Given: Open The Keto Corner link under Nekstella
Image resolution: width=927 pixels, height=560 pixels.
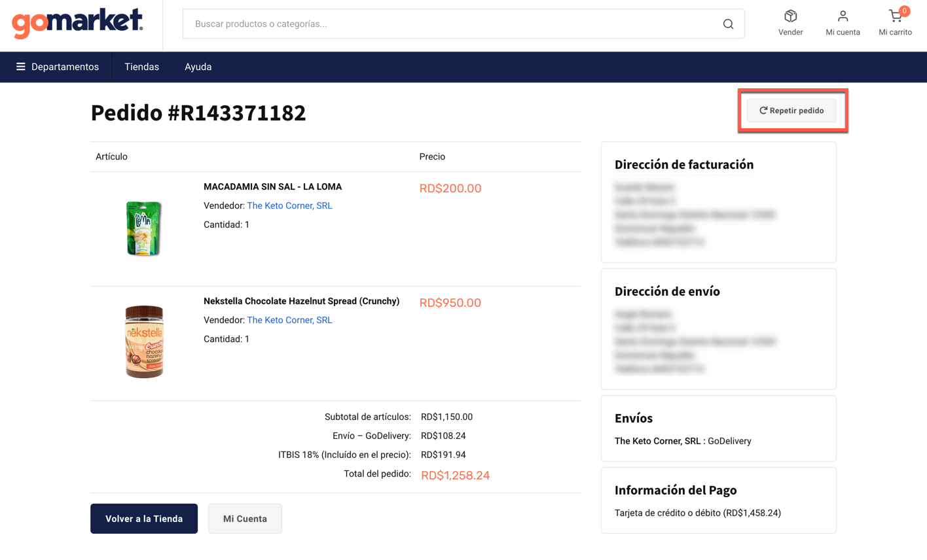Looking at the screenshot, I should coord(289,320).
